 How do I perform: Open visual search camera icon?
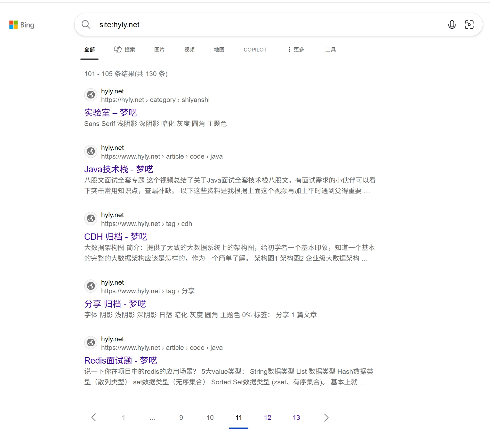click(469, 25)
